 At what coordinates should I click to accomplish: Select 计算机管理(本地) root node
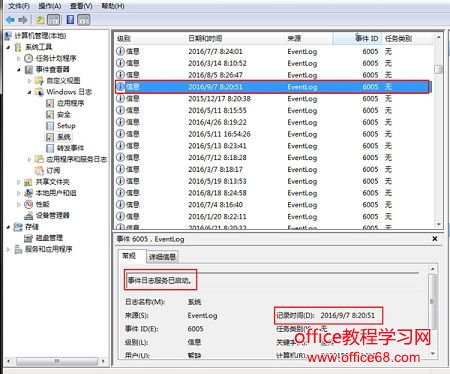[40, 36]
